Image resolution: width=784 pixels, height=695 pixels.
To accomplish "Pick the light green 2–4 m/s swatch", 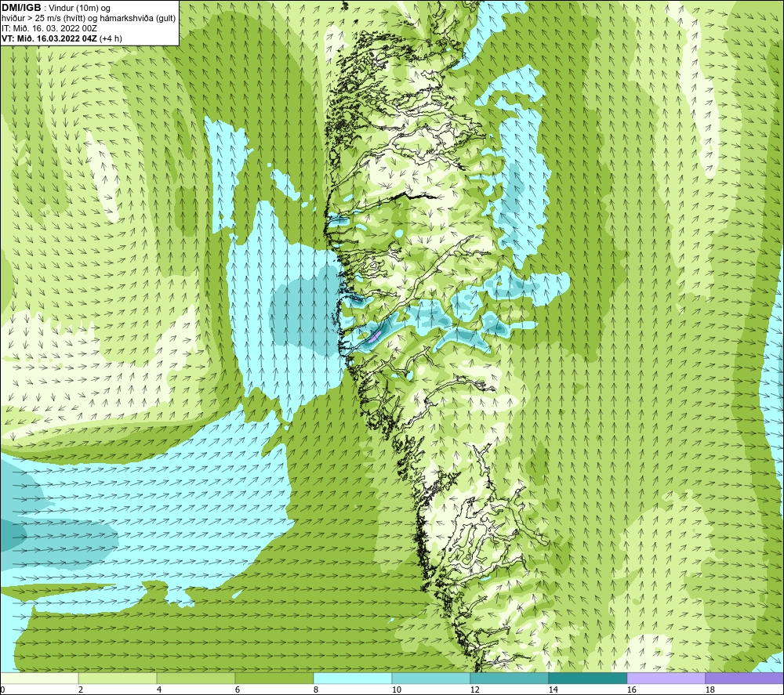I will click(x=118, y=678).
